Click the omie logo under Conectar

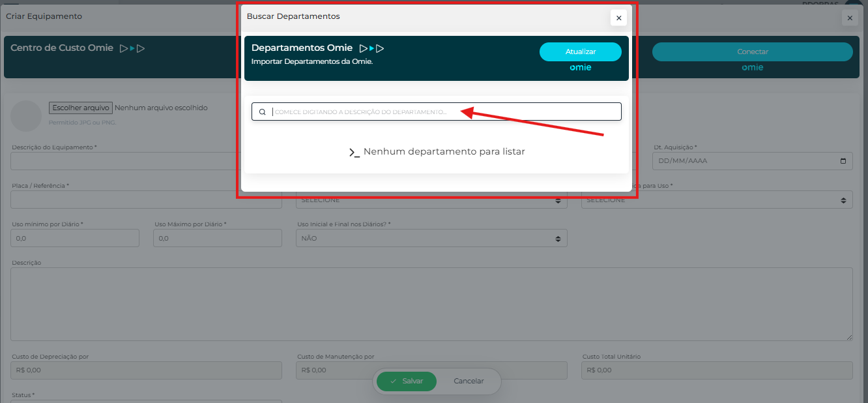click(x=752, y=68)
